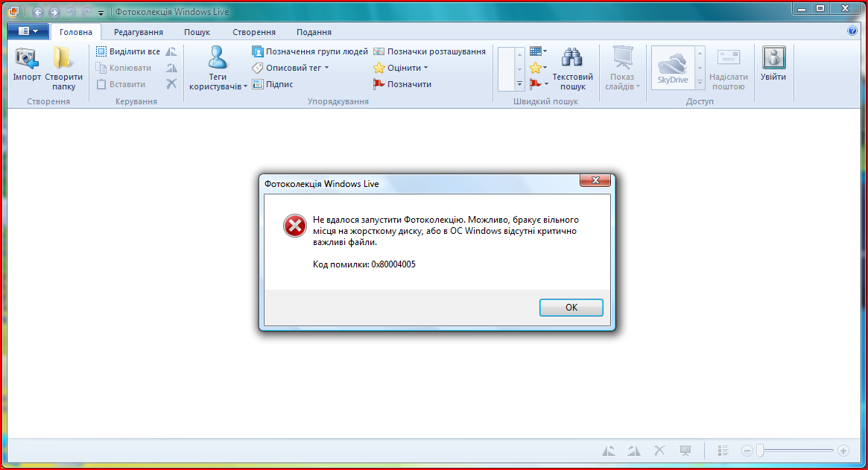Open Теги користувачів people tag icon

click(x=217, y=58)
